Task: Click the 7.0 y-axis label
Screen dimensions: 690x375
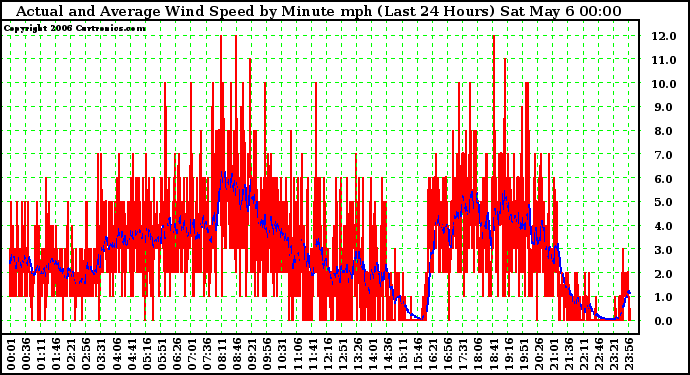Action: (664, 155)
